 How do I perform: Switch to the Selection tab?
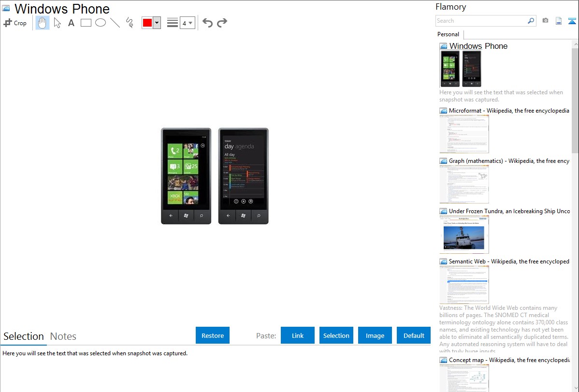point(24,336)
